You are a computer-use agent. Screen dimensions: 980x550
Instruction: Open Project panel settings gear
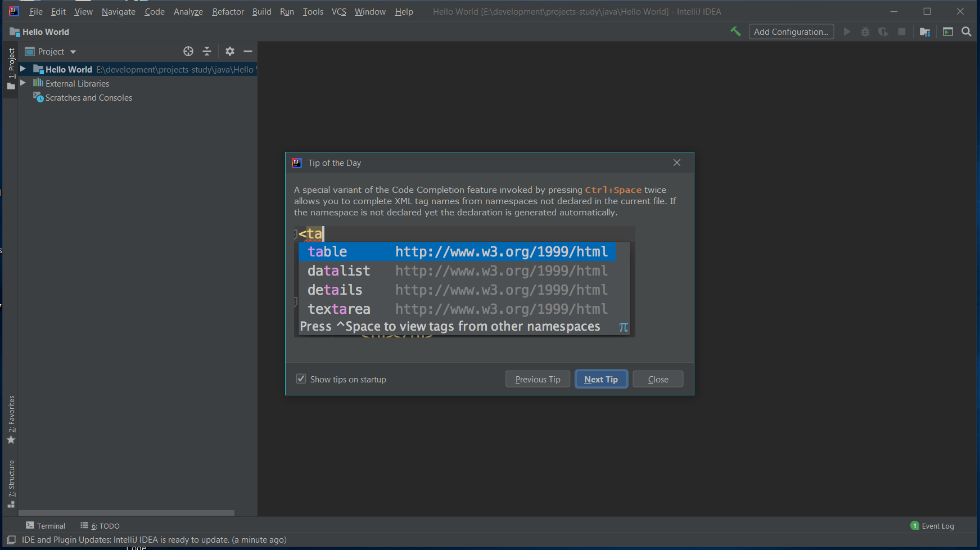[x=230, y=51]
